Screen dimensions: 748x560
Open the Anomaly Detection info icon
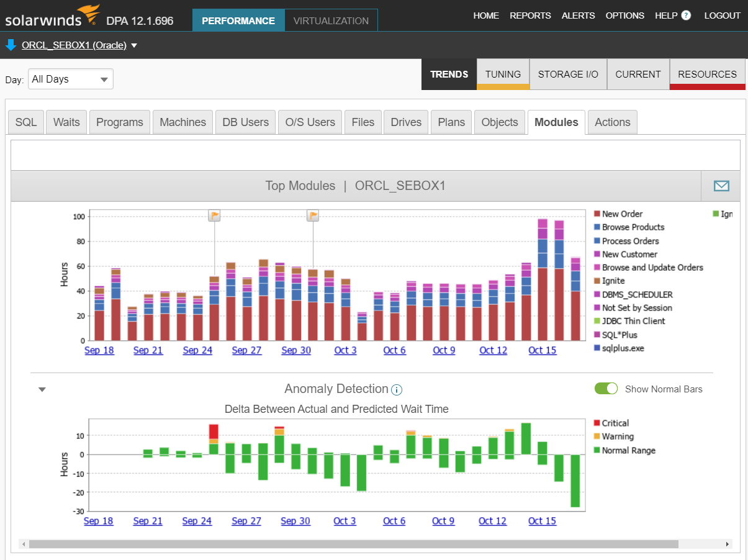[397, 390]
